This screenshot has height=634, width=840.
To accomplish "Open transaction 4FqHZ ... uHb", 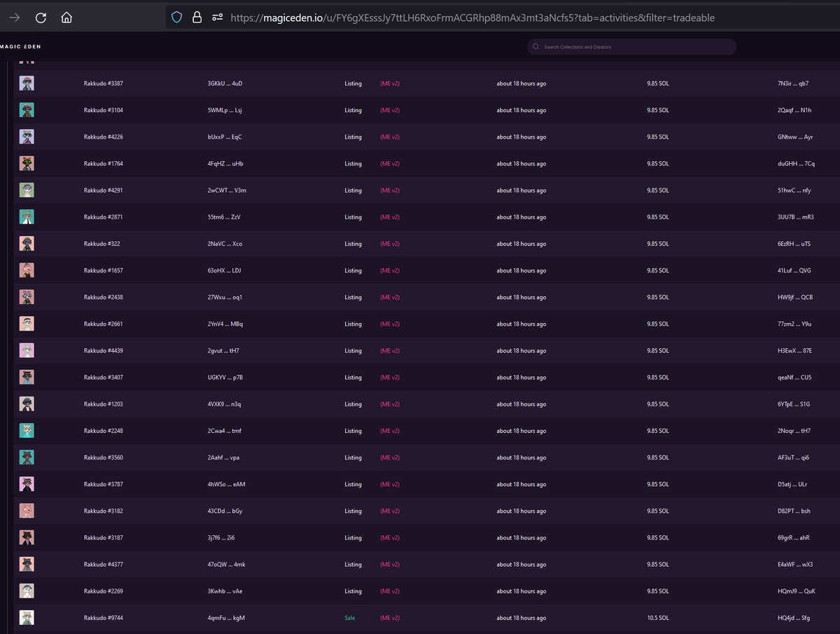I will [225, 163].
